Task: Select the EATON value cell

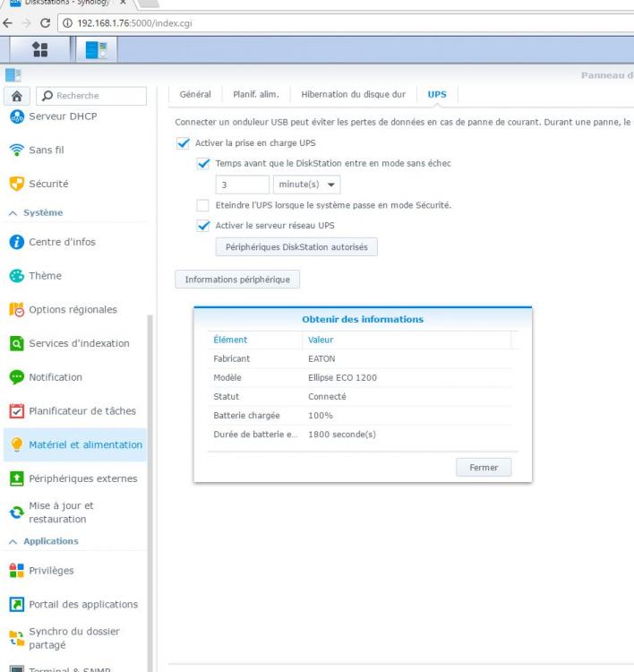Action: coord(321,358)
